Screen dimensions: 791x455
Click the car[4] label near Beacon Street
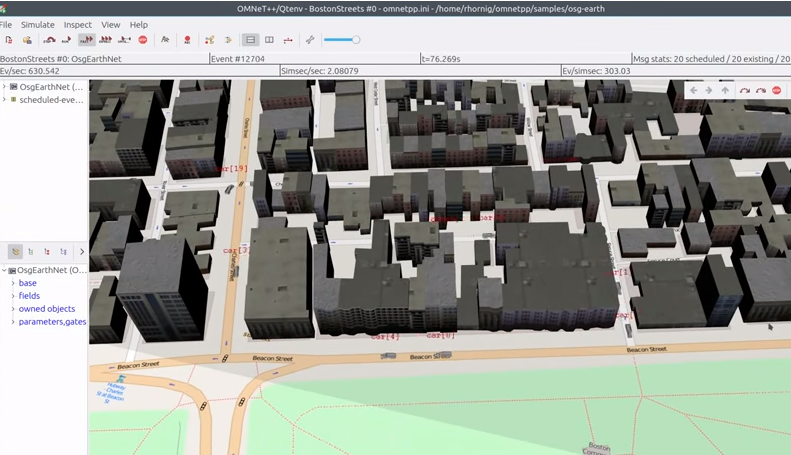pos(385,336)
